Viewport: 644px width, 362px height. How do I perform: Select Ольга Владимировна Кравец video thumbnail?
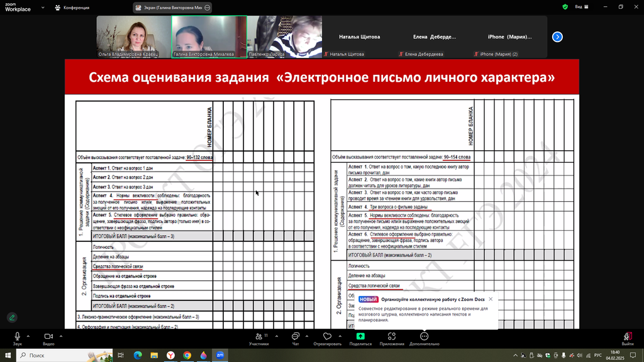click(134, 37)
